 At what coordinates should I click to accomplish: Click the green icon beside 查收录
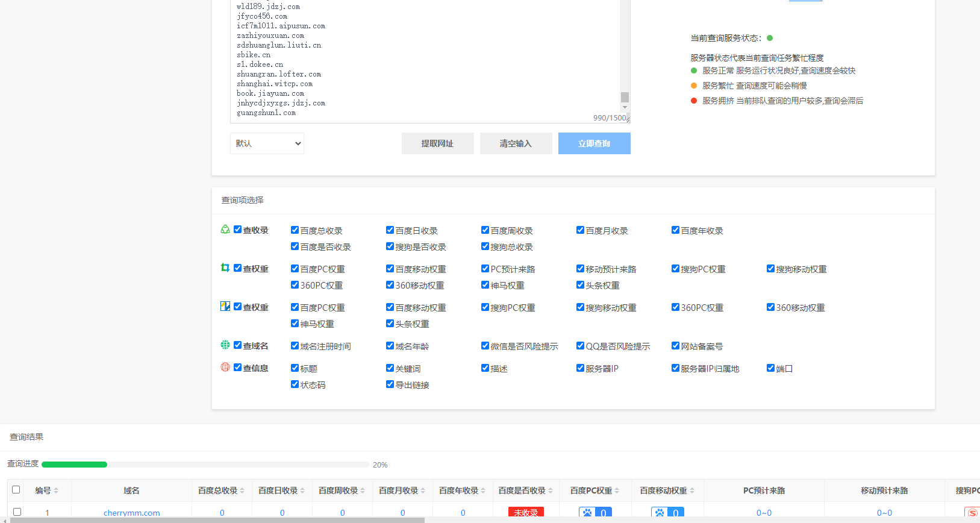pos(225,230)
